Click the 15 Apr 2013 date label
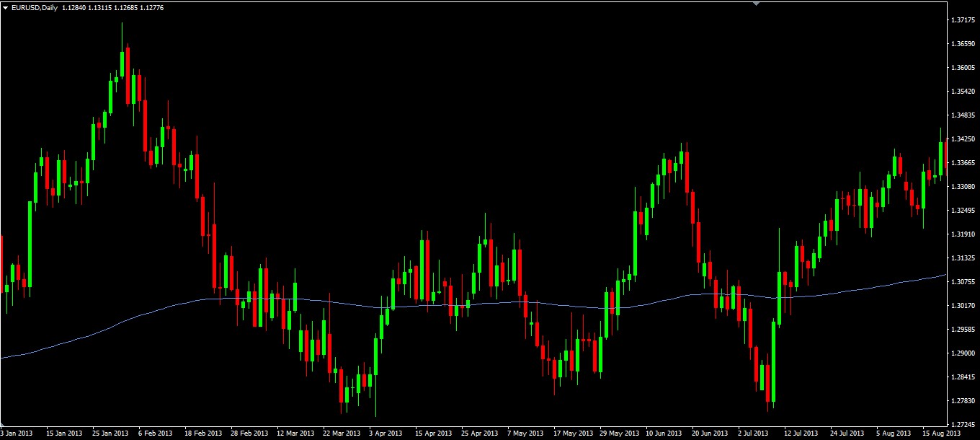This screenshot has width=980, height=440. 433,434
